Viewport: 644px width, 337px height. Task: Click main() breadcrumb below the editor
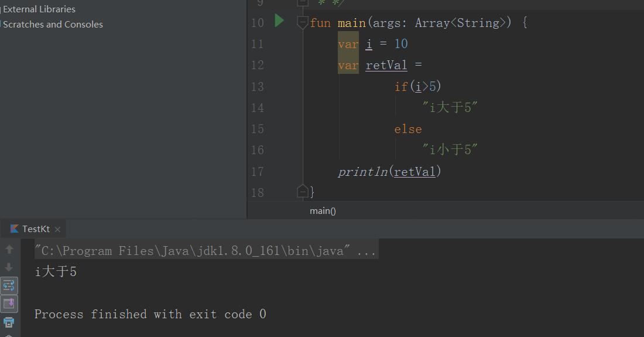click(x=323, y=211)
